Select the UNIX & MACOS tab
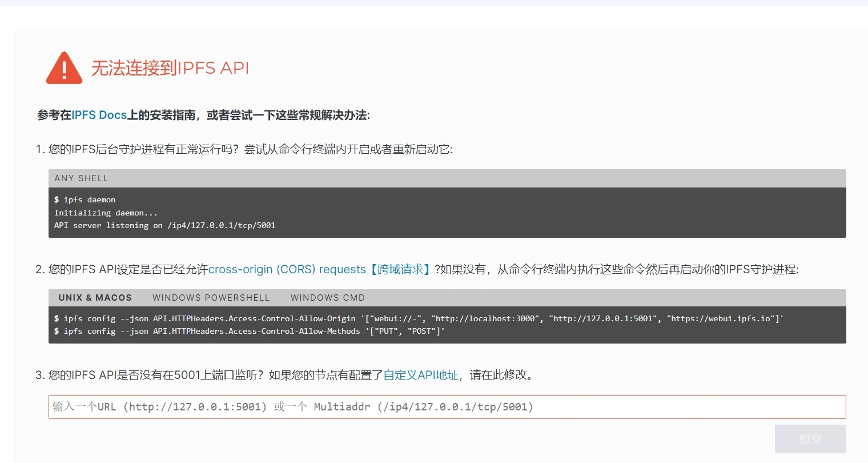Viewport: 868px width, 463px height. (95, 298)
